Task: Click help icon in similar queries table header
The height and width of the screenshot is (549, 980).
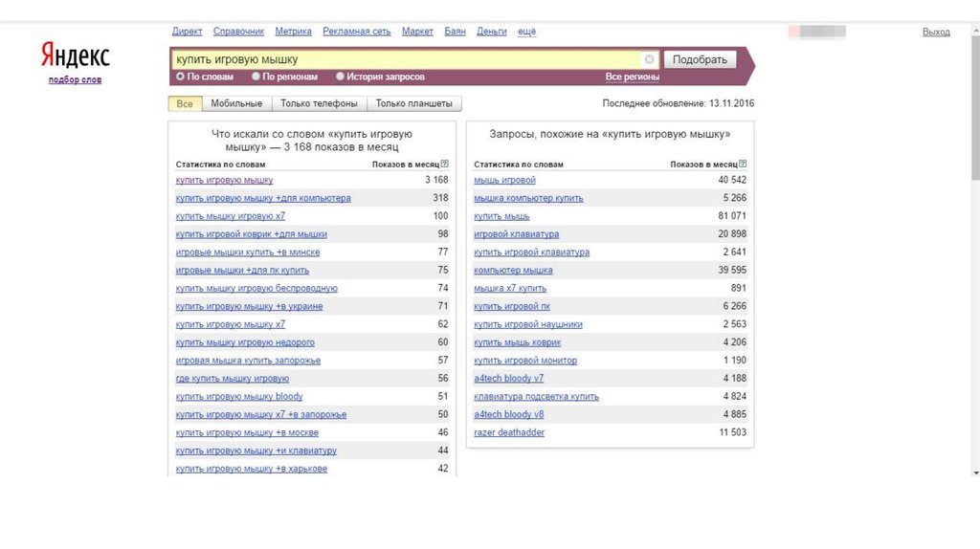Action: click(744, 165)
